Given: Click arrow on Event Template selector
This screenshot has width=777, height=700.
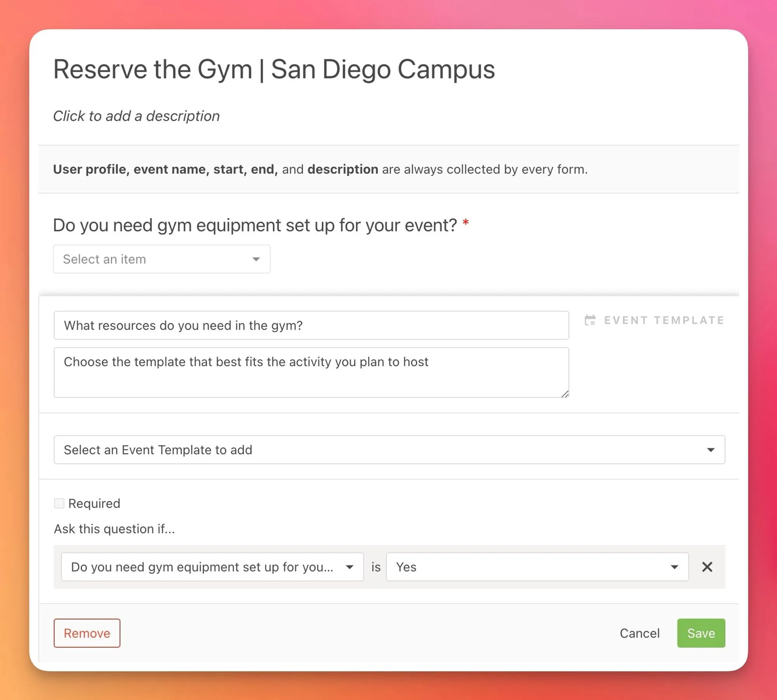Looking at the screenshot, I should pos(711,450).
